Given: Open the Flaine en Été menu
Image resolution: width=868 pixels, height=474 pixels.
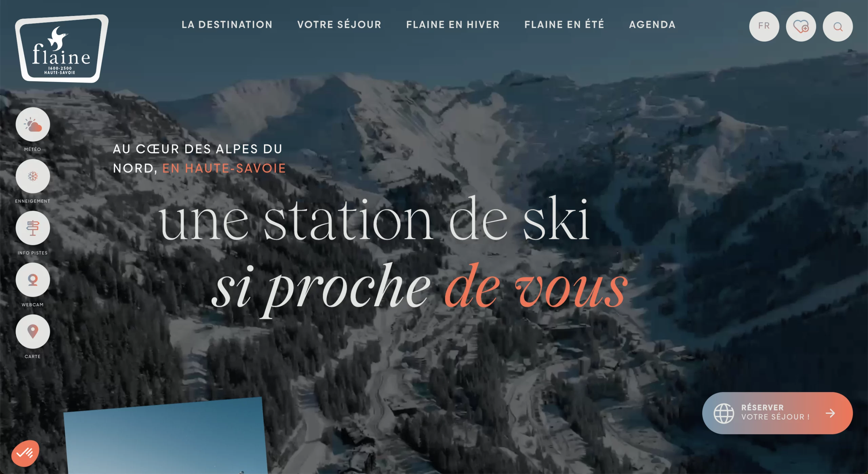Looking at the screenshot, I should [x=564, y=24].
